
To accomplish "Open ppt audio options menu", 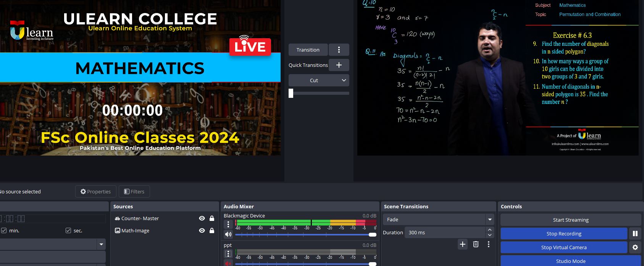I will click(x=228, y=253).
